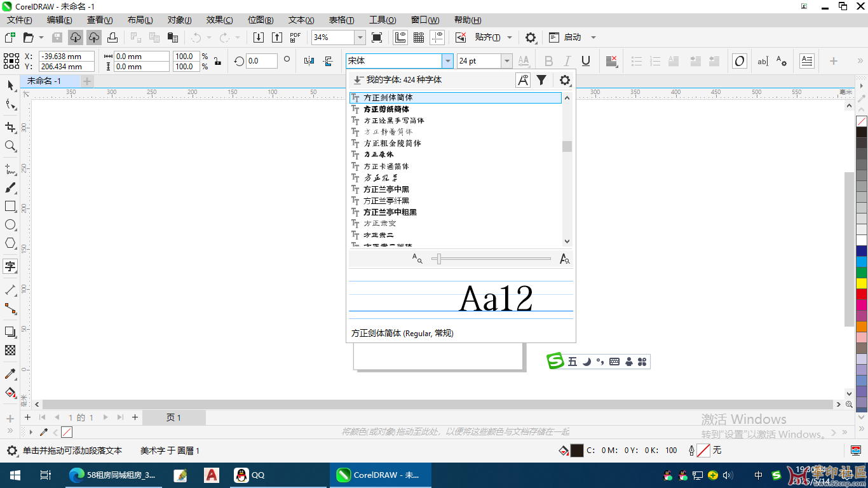Click the Get more fonts download icon
The image size is (868, 488).
[358, 80]
